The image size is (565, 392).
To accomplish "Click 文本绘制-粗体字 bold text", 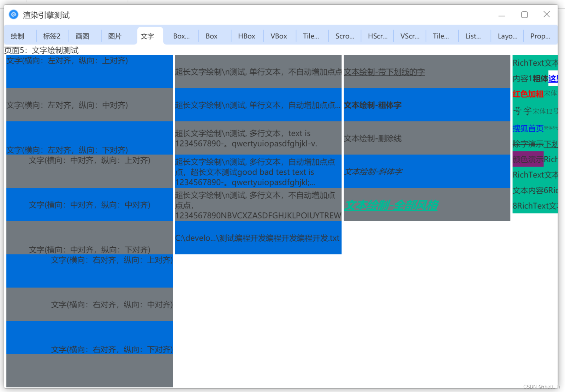I will pos(373,105).
